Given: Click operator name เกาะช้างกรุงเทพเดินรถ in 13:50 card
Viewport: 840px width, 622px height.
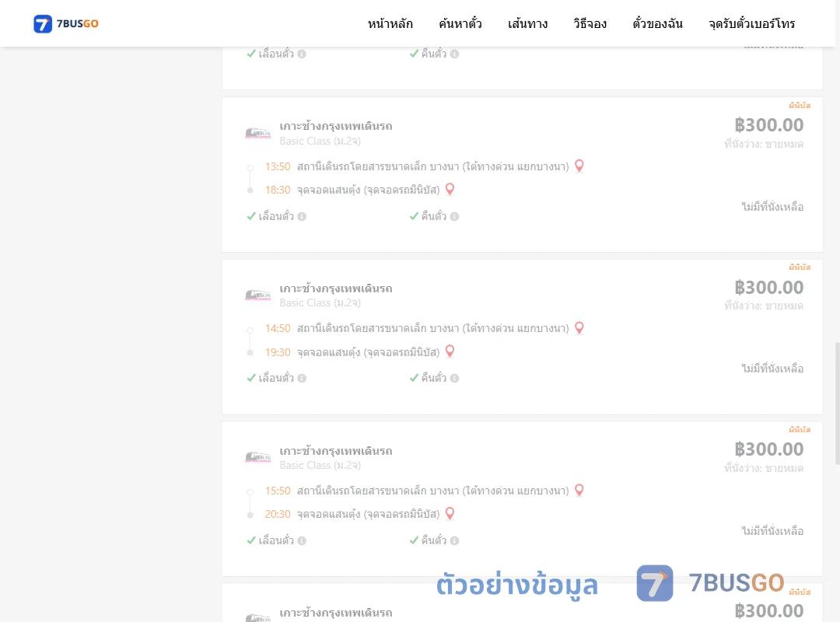Looking at the screenshot, I should click(336, 126).
